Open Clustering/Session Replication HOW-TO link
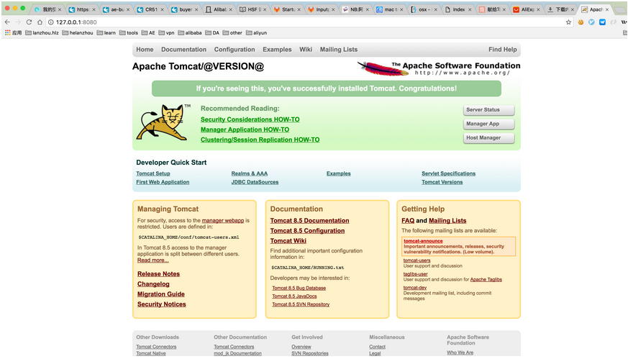The width and height of the screenshot is (628, 364). [260, 140]
